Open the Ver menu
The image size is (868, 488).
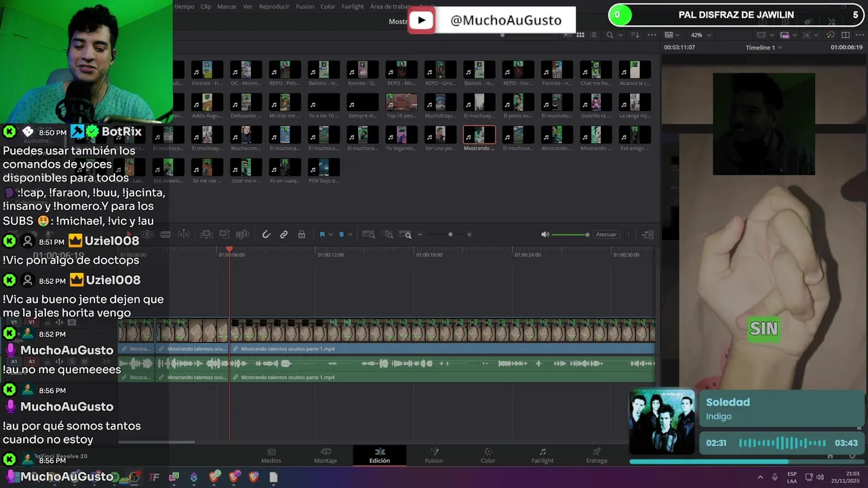(x=248, y=7)
